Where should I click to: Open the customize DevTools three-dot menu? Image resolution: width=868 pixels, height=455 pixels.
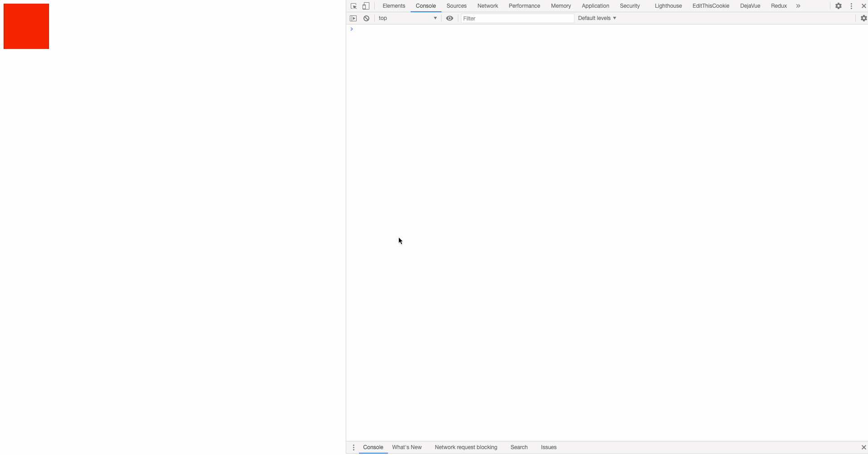click(851, 6)
